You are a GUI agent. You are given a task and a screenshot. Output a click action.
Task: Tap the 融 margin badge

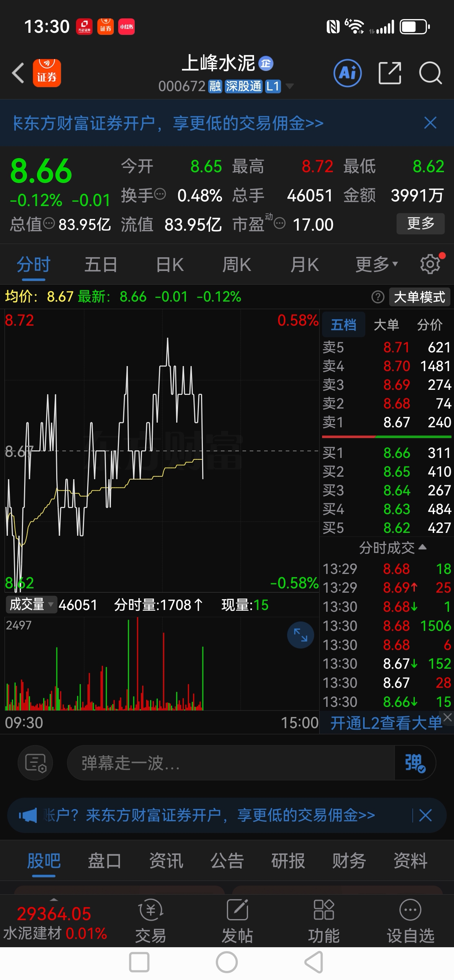point(215,86)
